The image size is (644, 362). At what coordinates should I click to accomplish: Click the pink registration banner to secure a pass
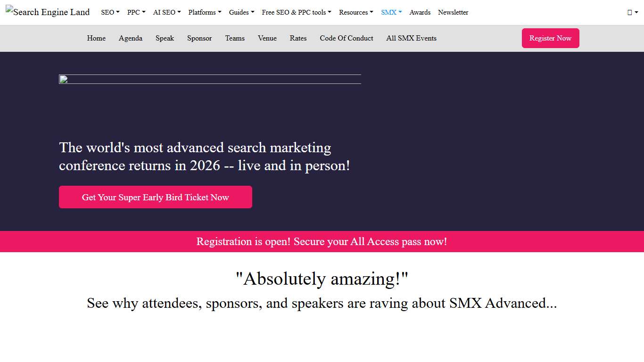point(322,241)
